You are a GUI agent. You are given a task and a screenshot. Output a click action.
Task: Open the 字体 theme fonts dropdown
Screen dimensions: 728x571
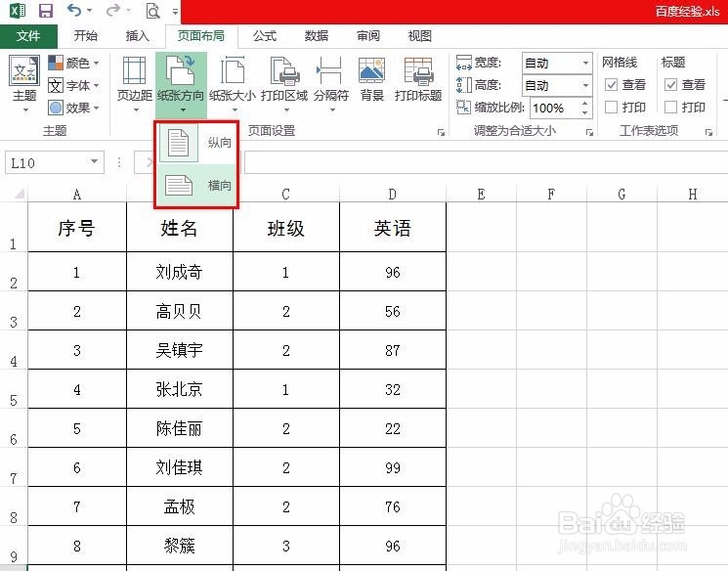74,85
